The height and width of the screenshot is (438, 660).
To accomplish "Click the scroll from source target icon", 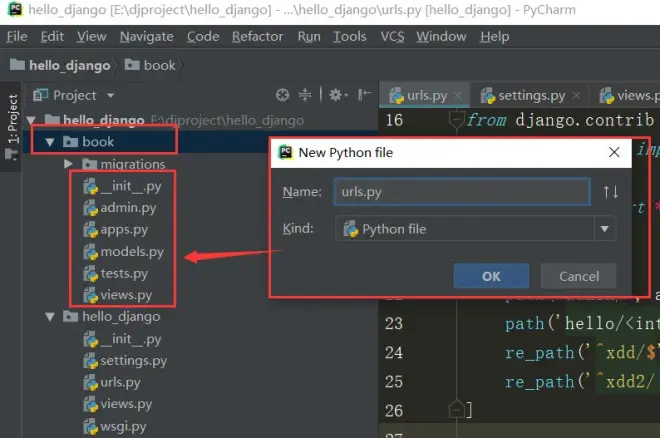I will point(282,95).
